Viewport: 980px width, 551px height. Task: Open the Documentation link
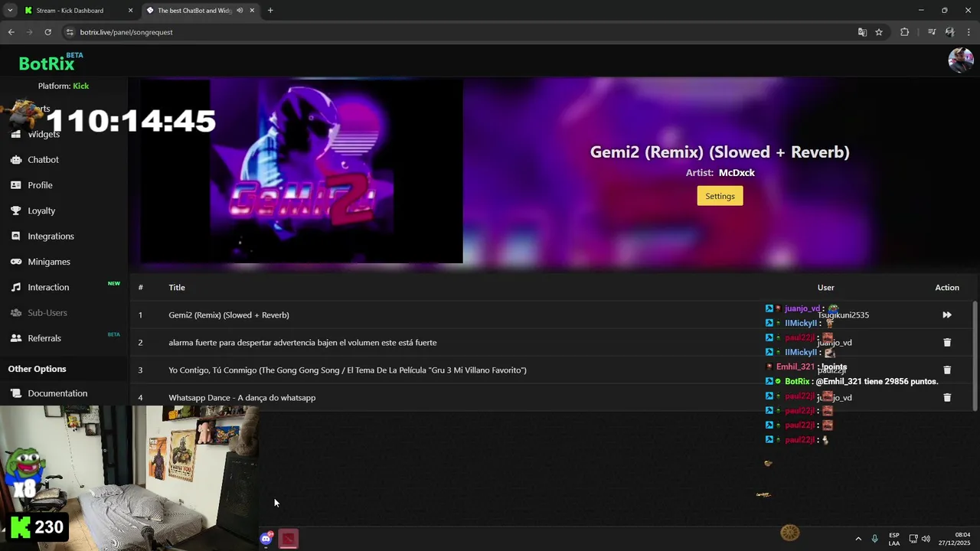click(57, 393)
